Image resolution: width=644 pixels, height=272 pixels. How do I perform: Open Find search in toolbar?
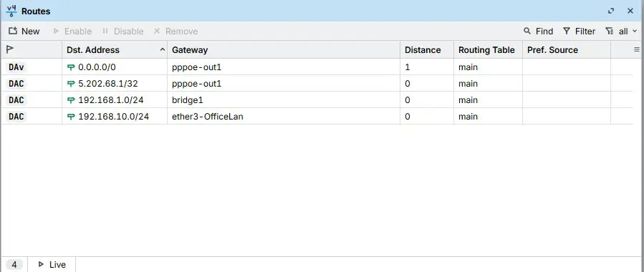point(538,31)
